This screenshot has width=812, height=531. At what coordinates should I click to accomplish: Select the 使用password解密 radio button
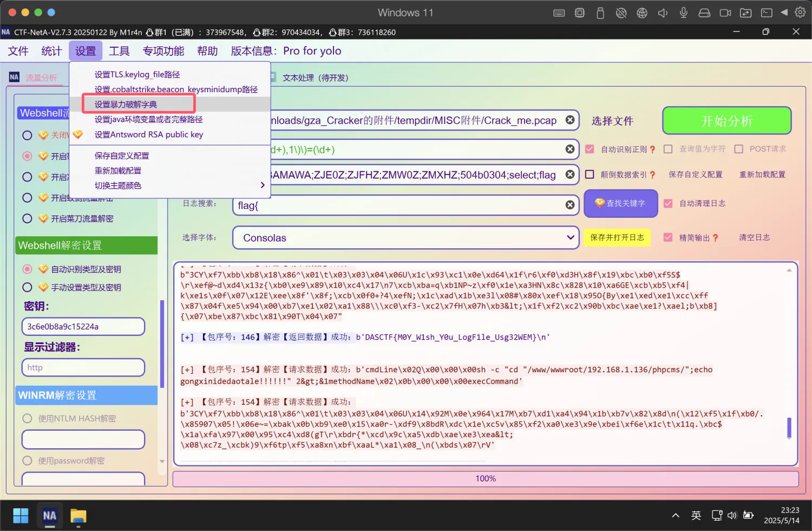coord(27,461)
